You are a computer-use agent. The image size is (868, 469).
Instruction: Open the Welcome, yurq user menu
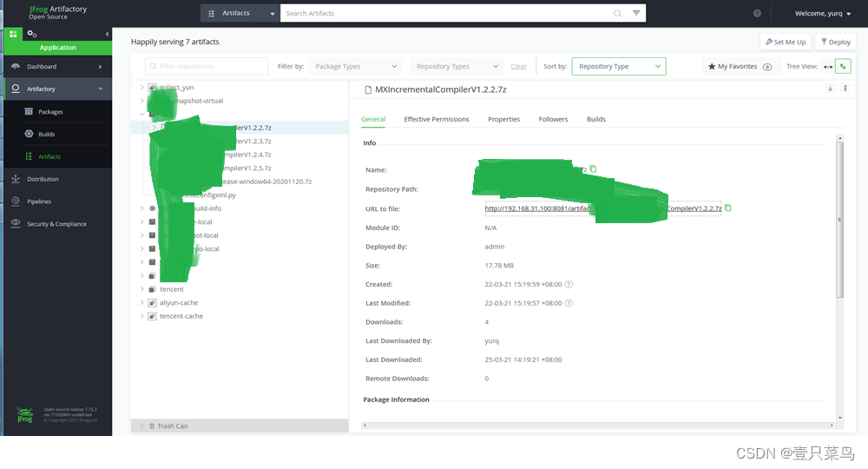[823, 13]
